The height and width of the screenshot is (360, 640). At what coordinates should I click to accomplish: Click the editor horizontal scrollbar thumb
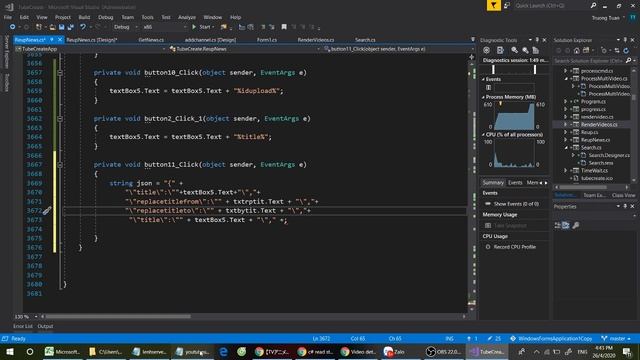tap(118, 316)
